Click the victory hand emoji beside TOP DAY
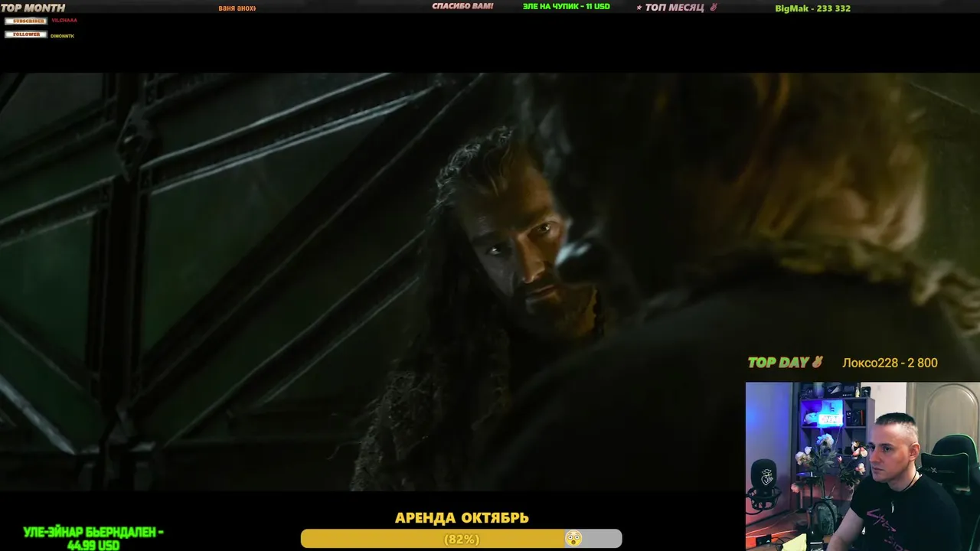 point(818,362)
